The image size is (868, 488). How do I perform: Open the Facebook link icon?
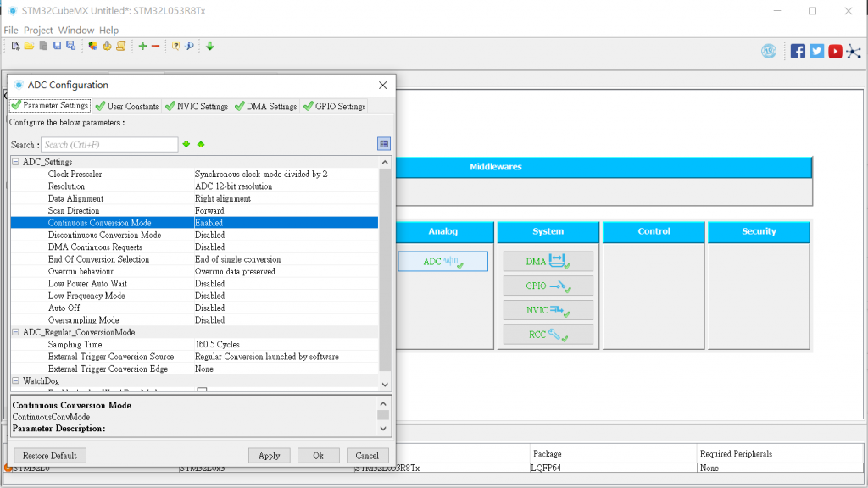coord(798,52)
